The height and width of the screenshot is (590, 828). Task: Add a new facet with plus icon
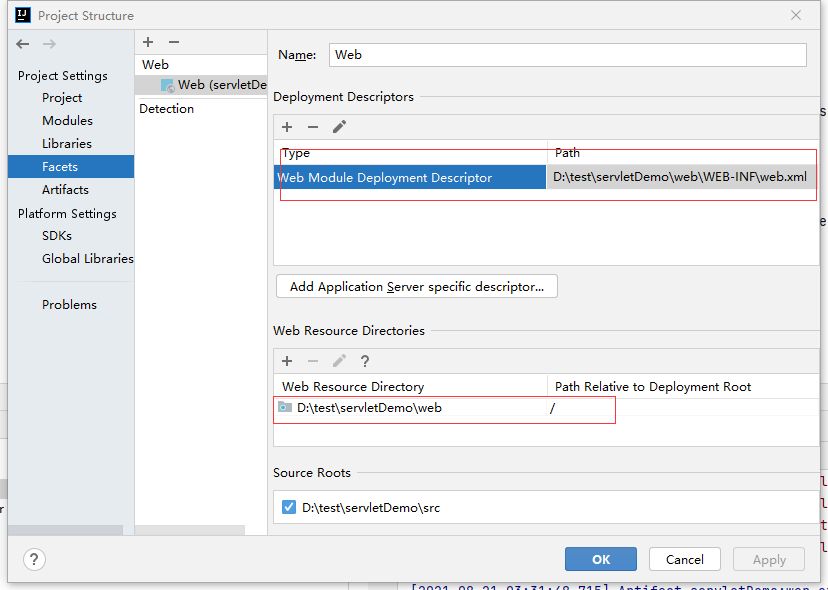click(x=148, y=42)
